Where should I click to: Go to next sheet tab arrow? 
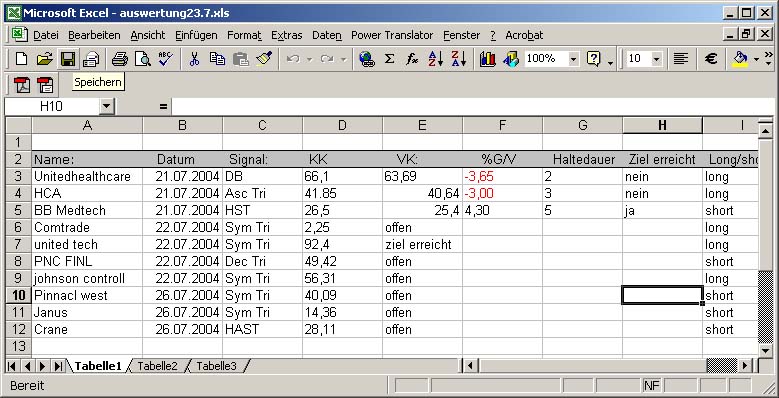(43, 367)
